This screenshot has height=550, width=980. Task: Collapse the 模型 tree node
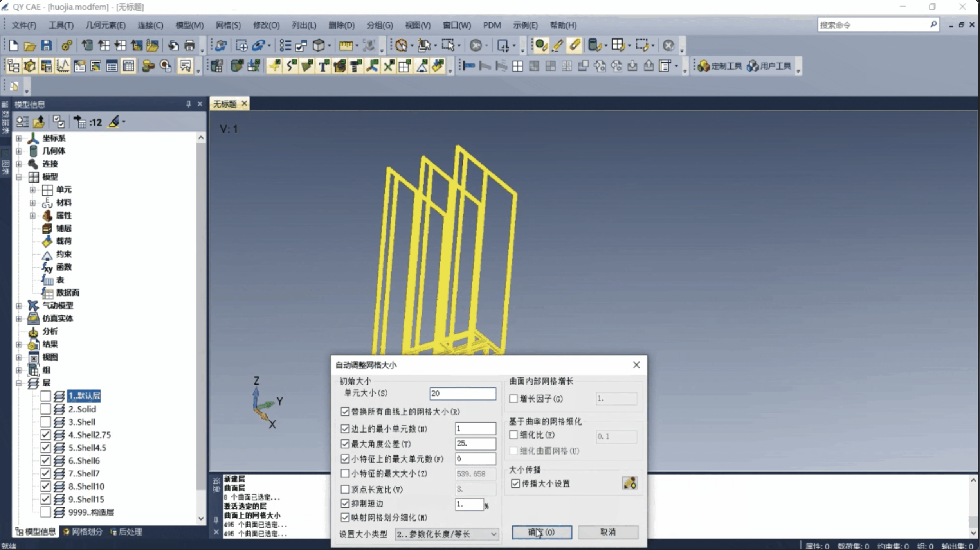pyautogui.click(x=19, y=177)
